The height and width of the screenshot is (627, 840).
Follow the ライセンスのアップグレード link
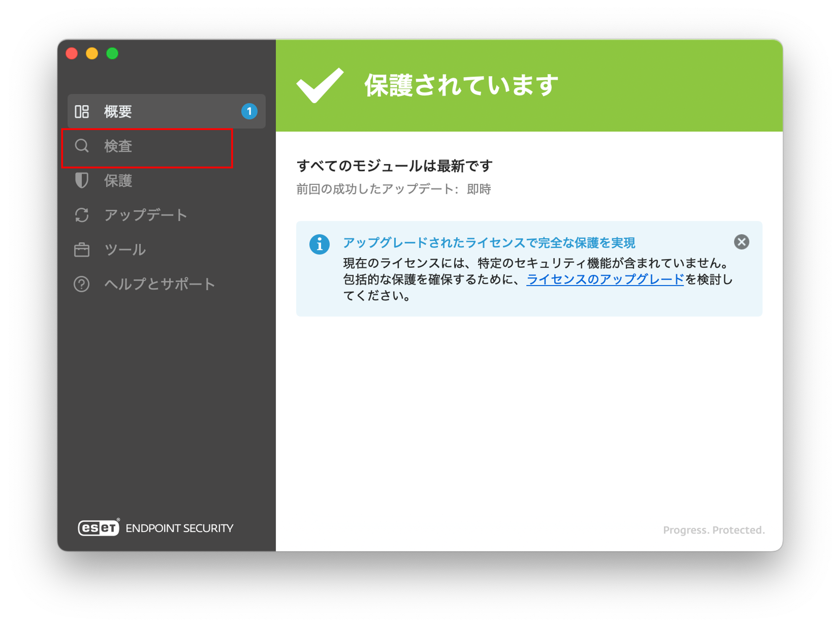605,279
